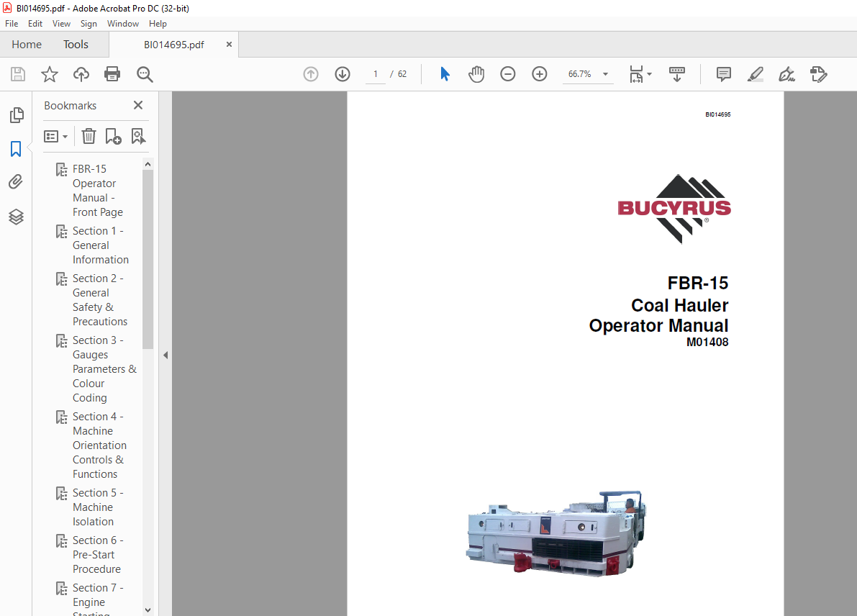
Task: Toggle the bookmarks sidebar icon
Action: (16, 149)
